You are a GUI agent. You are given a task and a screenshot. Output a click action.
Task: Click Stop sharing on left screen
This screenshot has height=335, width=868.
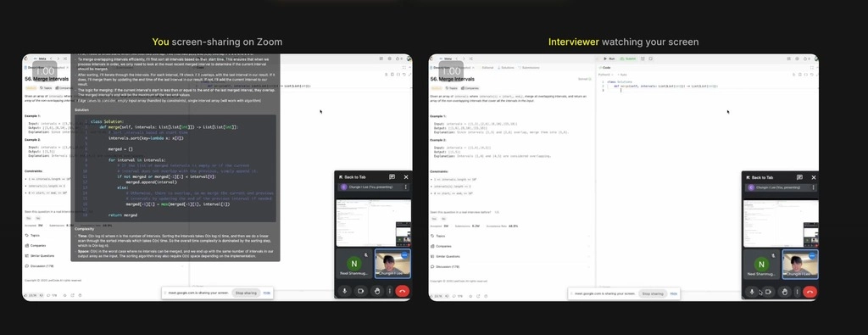pyautogui.click(x=246, y=293)
